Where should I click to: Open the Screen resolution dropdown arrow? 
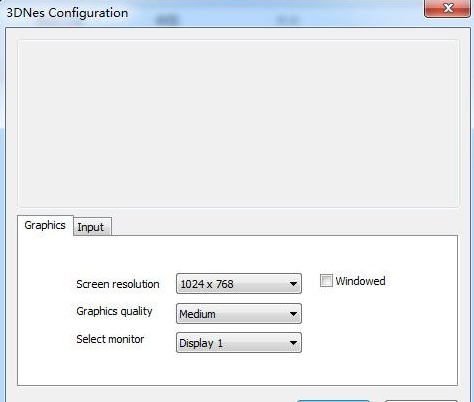pos(293,284)
